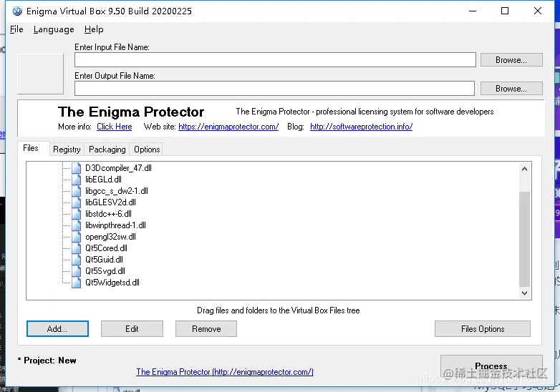Select Qt5Guid.dll file name
The width and height of the screenshot is (560, 392).
pos(104,260)
